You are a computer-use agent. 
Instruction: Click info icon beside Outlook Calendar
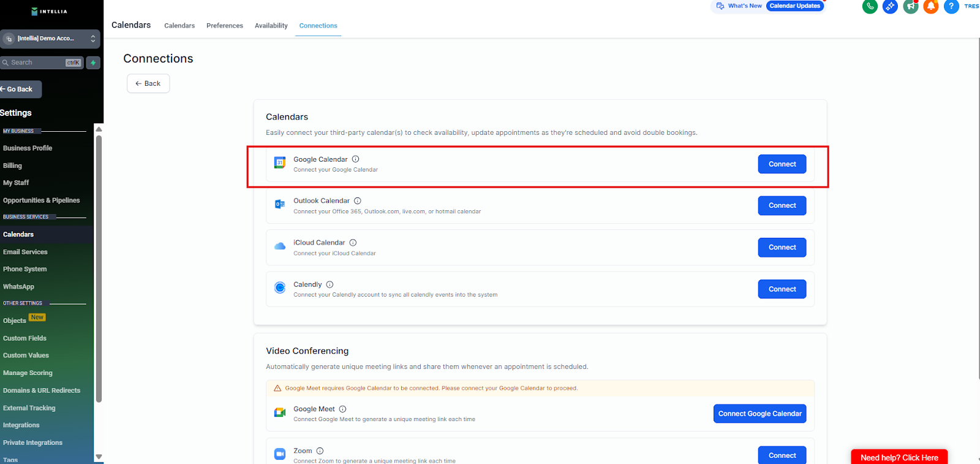pyautogui.click(x=358, y=201)
